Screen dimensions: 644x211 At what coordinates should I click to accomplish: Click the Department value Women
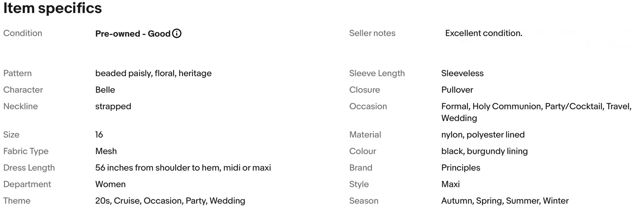[111, 184]
